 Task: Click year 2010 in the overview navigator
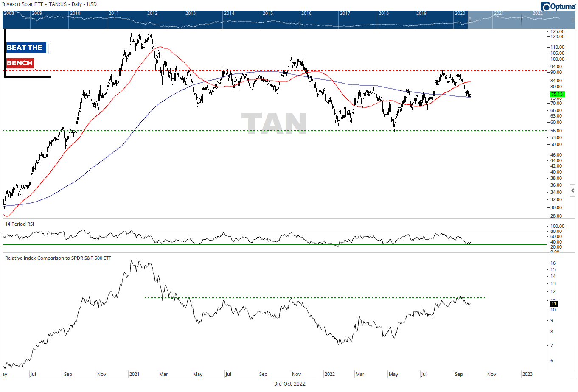75,13
